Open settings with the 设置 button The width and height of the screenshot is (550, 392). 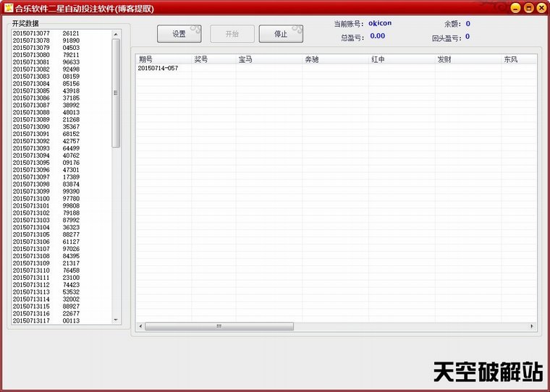click(179, 34)
